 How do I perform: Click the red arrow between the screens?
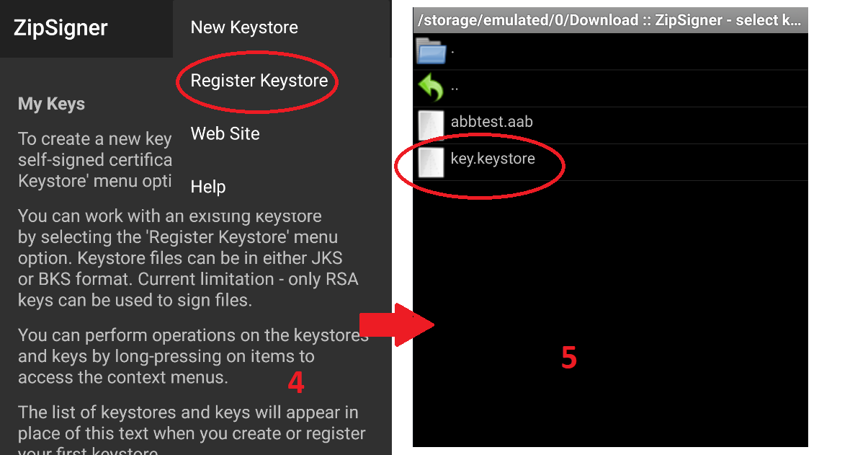click(396, 324)
